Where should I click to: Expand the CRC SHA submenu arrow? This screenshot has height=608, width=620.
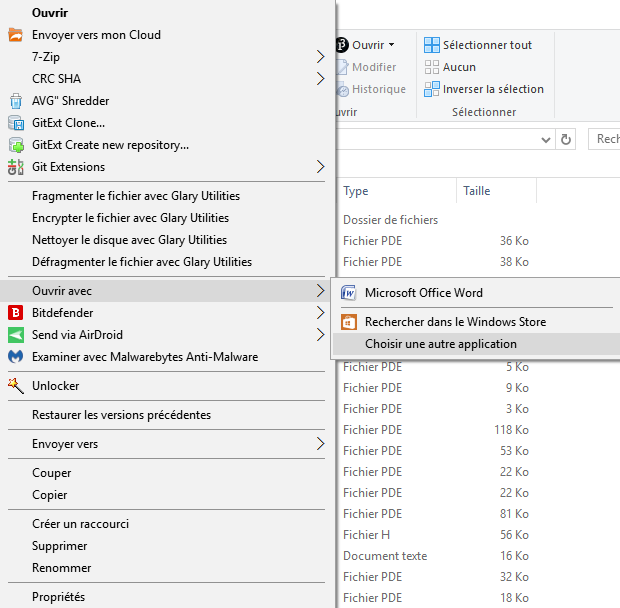[x=321, y=79]
